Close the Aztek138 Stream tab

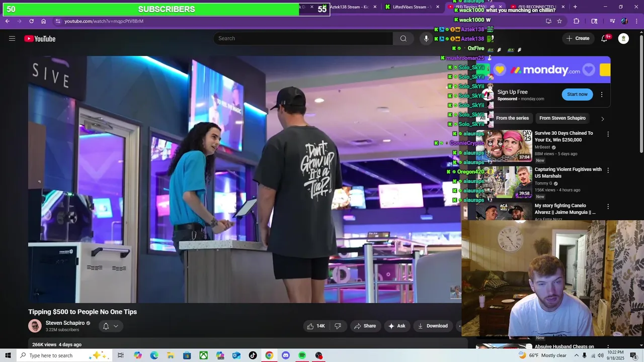pyautogui.click(x=375, y=7)
